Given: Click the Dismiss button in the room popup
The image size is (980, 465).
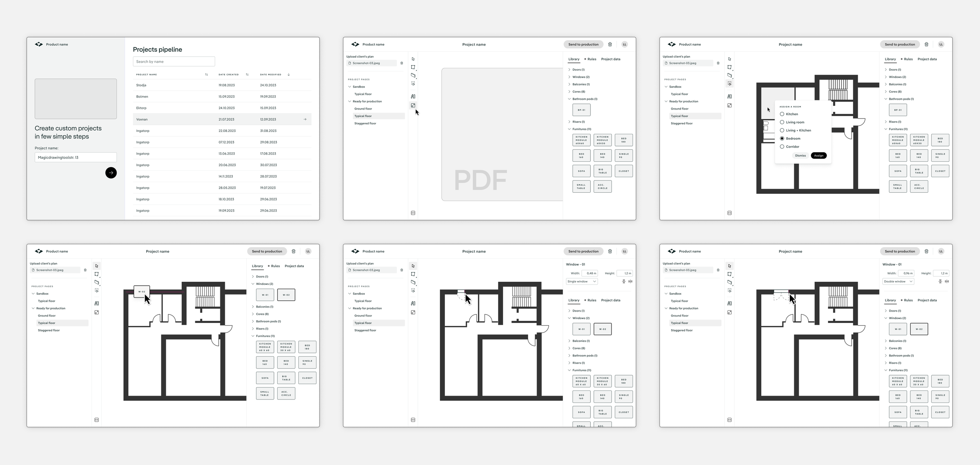Looking at the screenshot, I should [800, 156].
